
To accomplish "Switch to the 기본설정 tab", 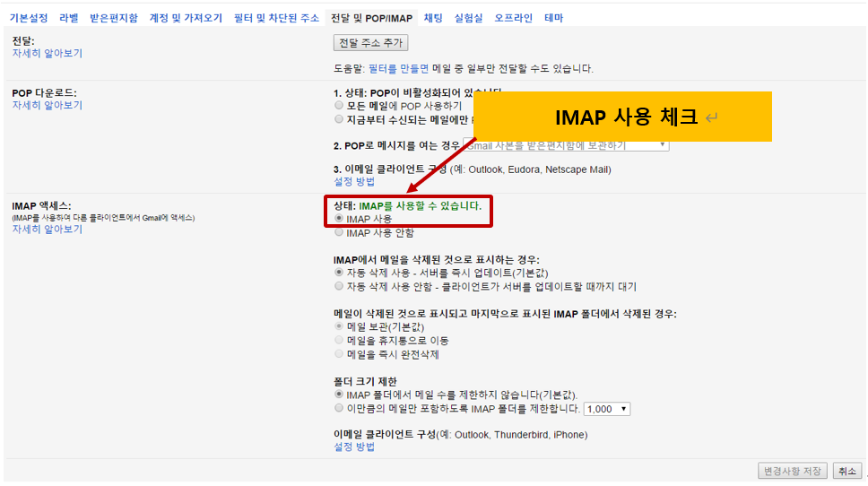I will tap(28, 18).
